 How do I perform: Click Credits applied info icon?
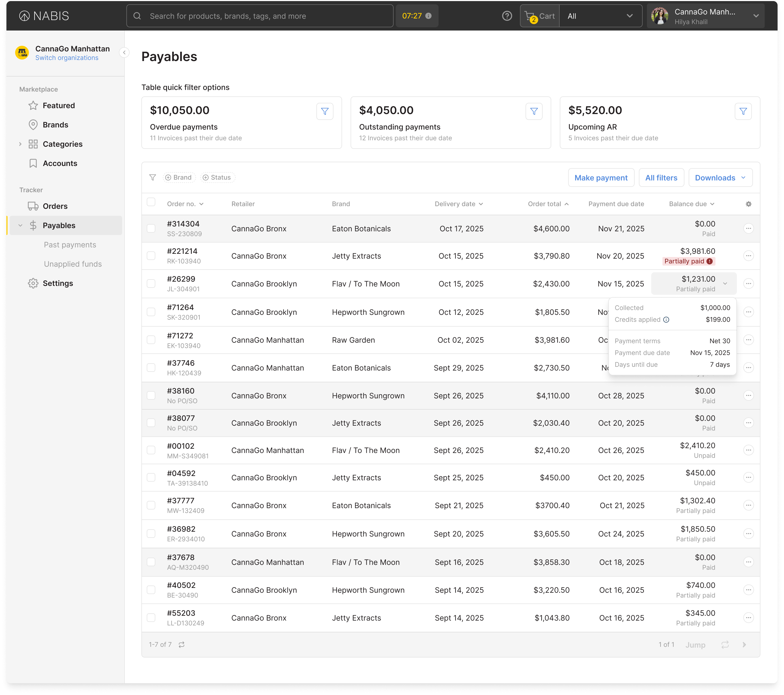click(x=666, y=319)
